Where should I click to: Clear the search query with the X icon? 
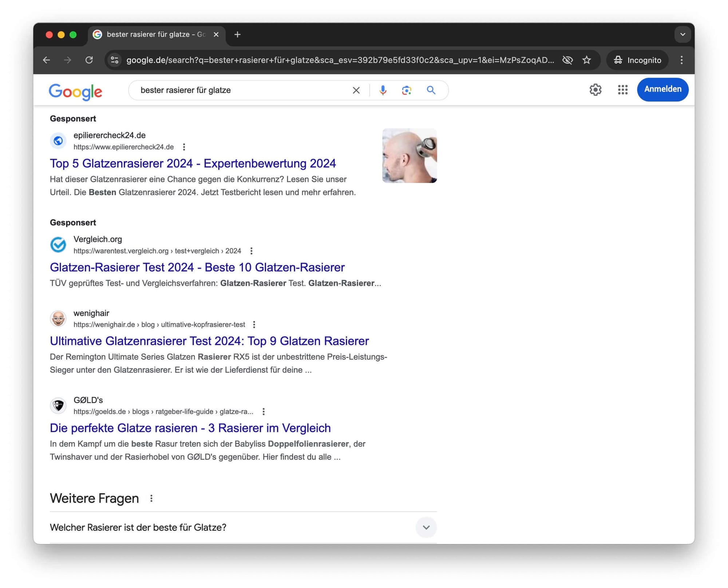tap(356, 90)
